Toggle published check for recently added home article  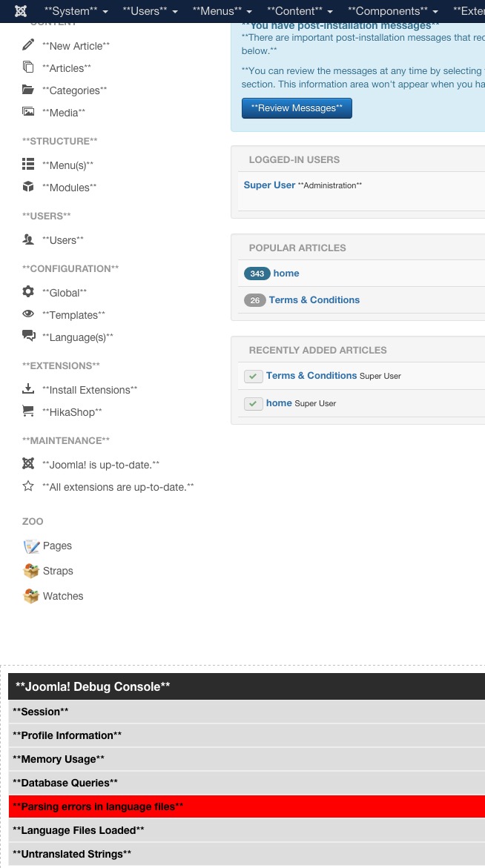(x=254, y=403)
